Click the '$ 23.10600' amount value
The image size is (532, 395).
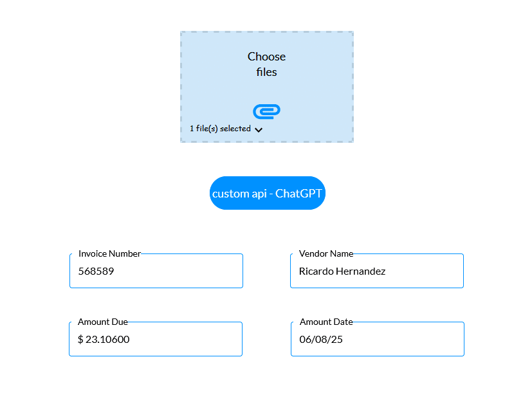tap(102, 339)
